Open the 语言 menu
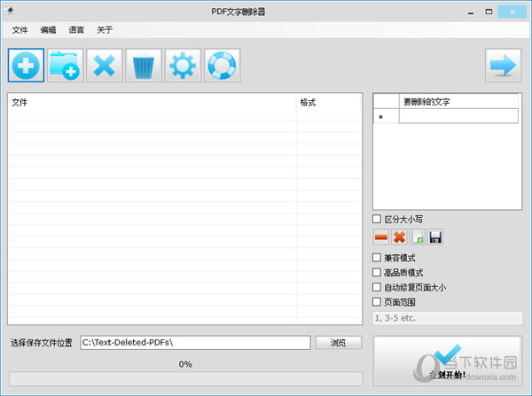This screenshot has height=396, width=532. click(76, 30)
